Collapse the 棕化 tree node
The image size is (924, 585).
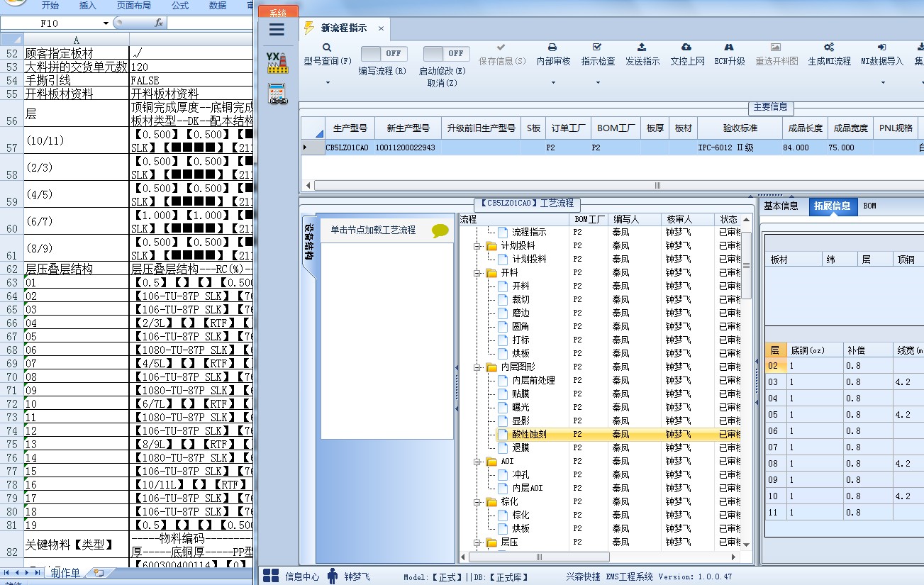(x=478, y=501)
